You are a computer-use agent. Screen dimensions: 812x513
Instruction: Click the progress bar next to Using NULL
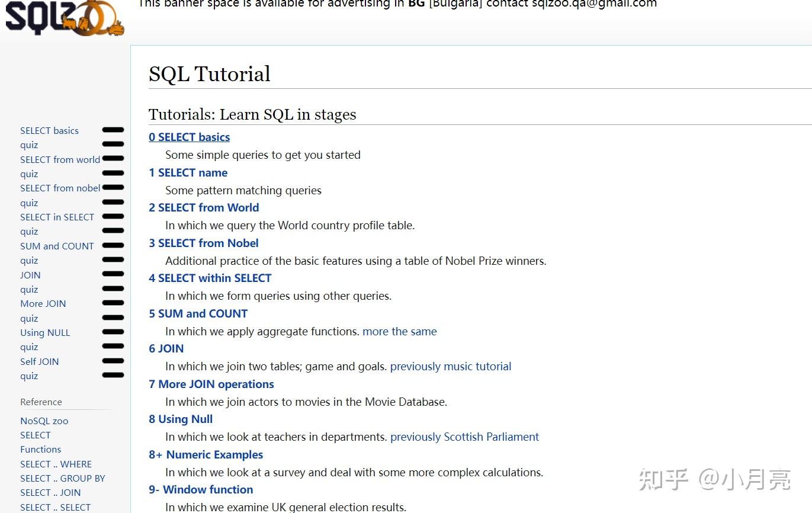click(x=113, y=332)
